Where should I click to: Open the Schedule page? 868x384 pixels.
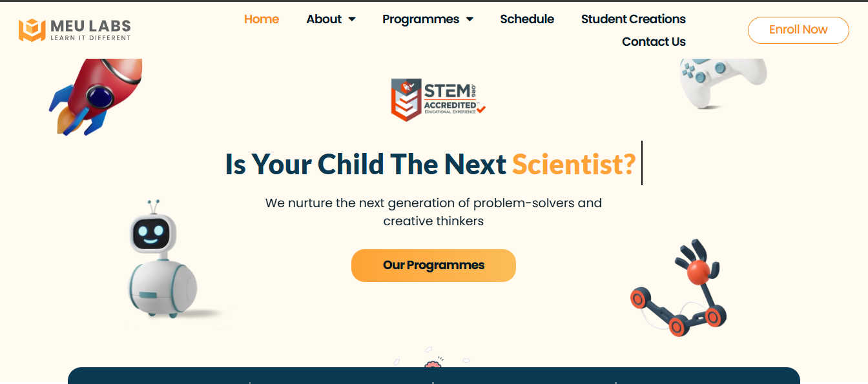pyautogui.click(x=527, y=19)
